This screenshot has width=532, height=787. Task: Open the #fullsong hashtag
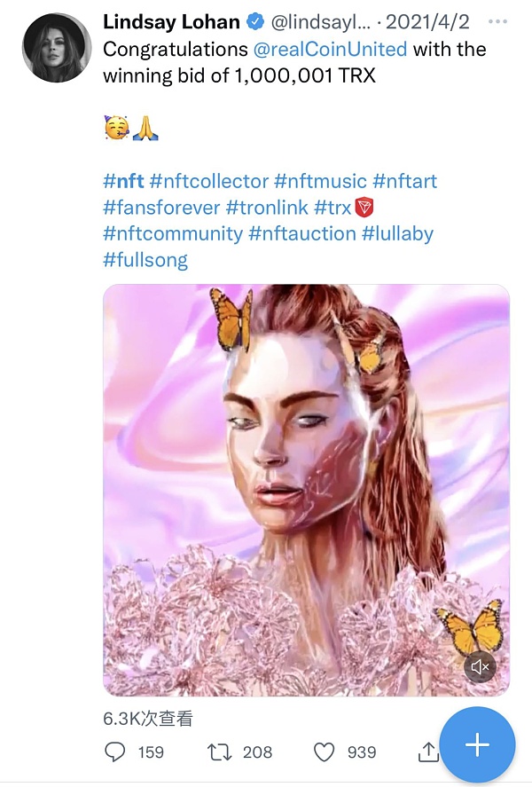tap(145, 260)
